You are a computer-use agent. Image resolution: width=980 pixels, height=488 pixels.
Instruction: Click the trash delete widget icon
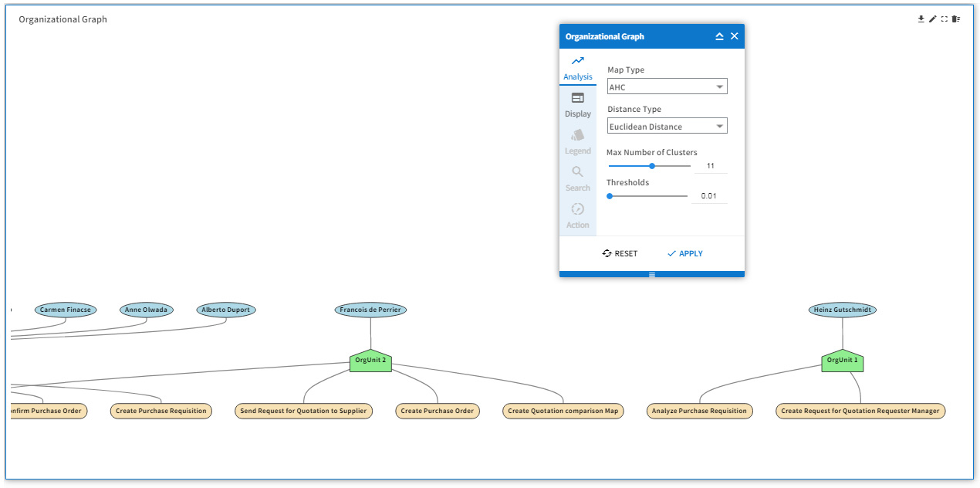tap(956, 19)
